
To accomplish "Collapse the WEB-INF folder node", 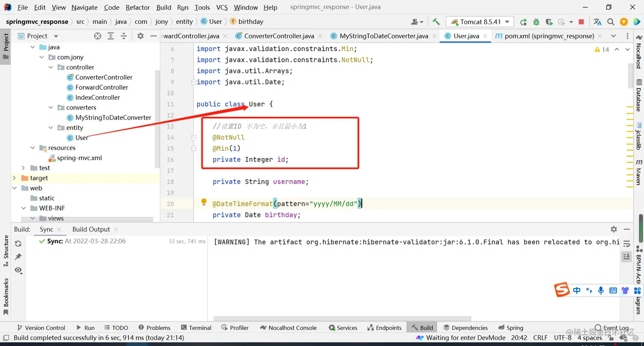I will pos(23,208).
